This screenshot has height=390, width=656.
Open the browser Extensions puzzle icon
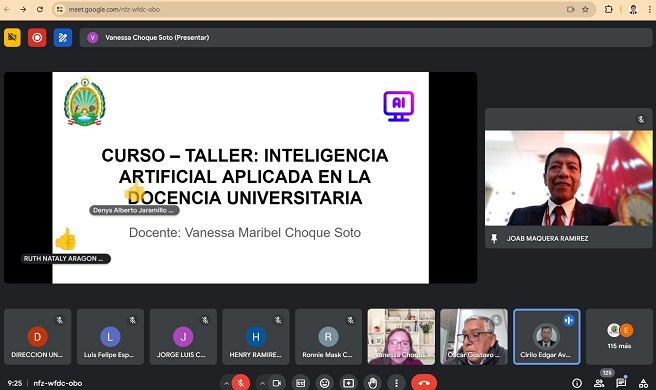(609, 9)
